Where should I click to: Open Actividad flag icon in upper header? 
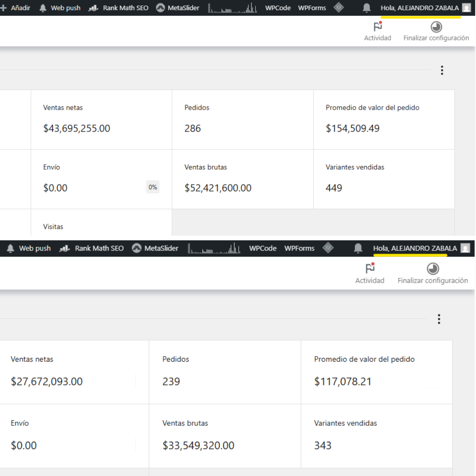[x=377, y=27]
